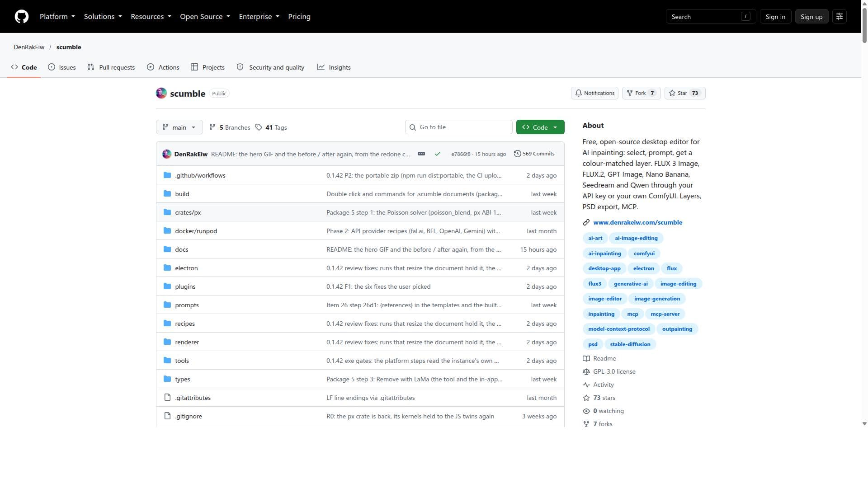Switch to the Issues tab

tap(62, 67)
